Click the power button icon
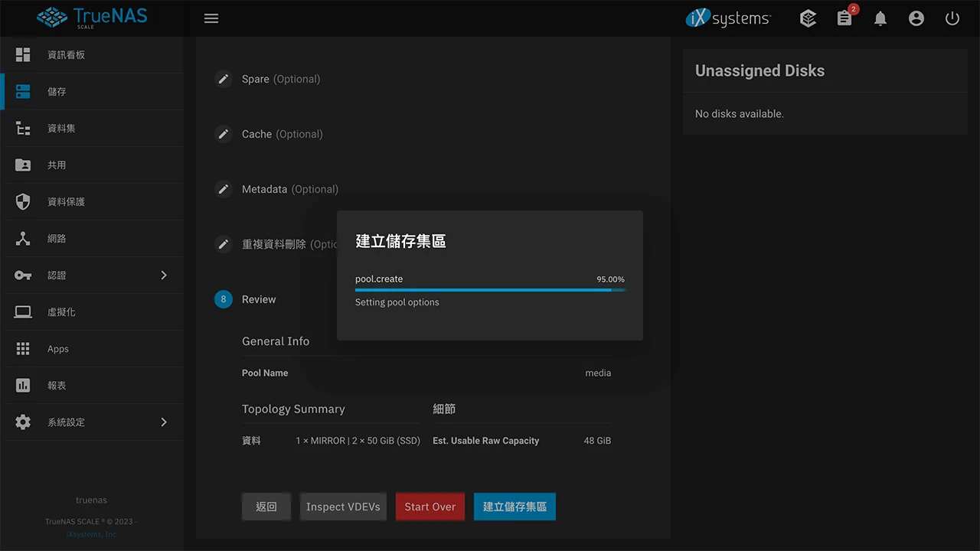Image resolution: width=980 pixels, height=551 pixels. (x=952, y=18)
